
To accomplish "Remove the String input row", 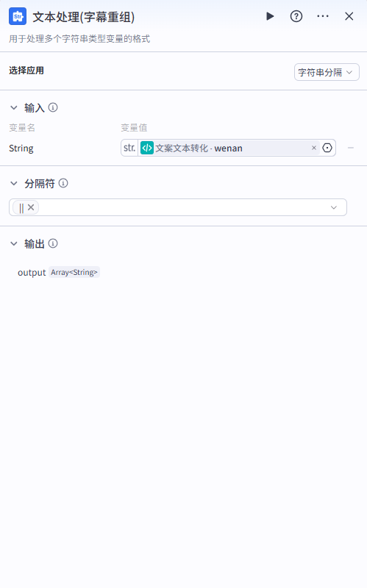I will pyautogui.click(x=351, y=148).
